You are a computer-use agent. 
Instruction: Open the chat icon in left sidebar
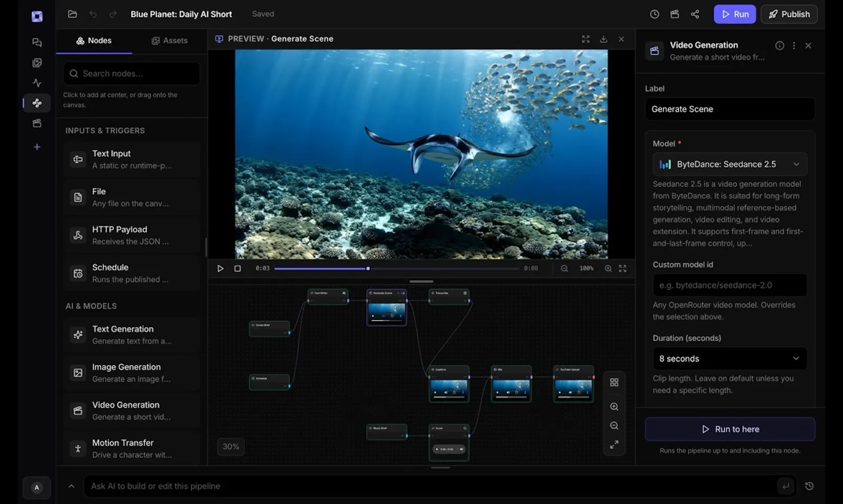point(37,43)
